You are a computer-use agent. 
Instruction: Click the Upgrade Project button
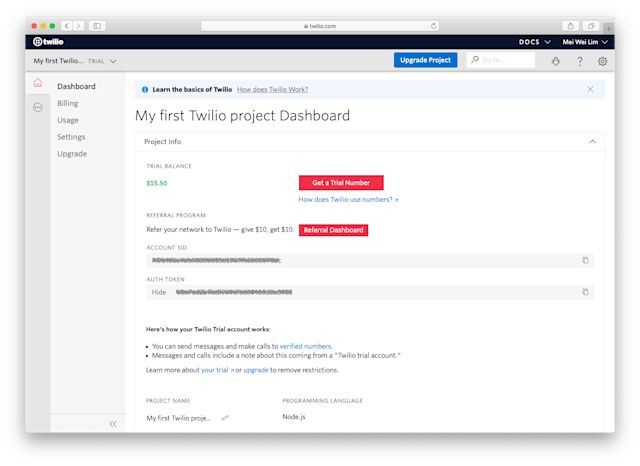(425, 60)
